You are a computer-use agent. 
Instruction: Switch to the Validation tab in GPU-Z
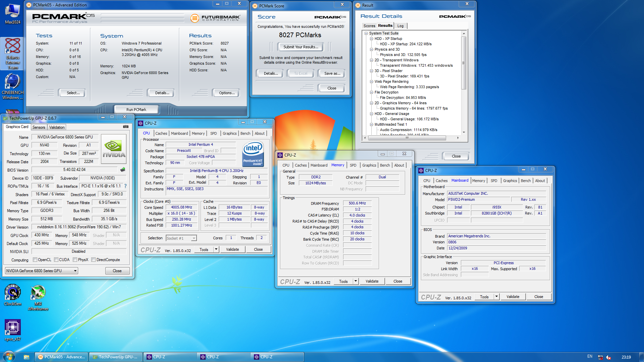click(57, 127)
